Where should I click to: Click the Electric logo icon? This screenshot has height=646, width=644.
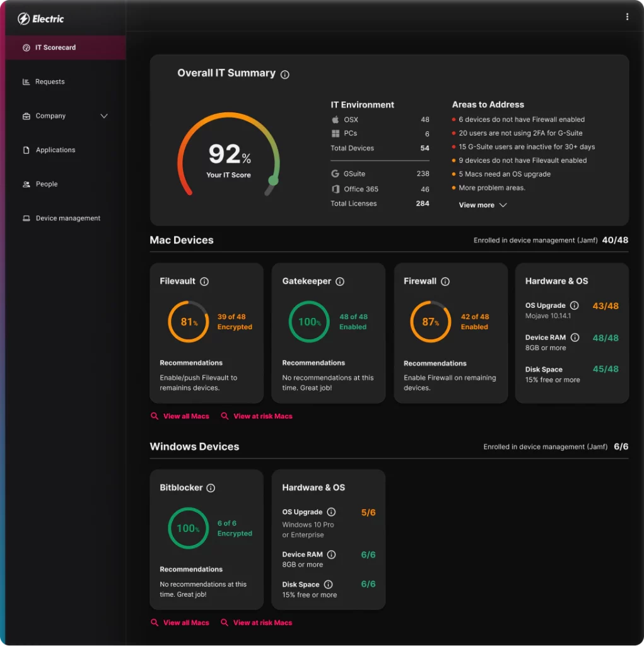pyautogui.click(x=23, y=18)
